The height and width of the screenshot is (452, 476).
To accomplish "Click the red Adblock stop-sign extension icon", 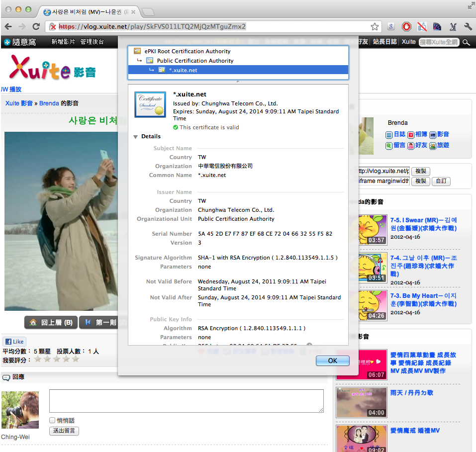I will [406, 27].
